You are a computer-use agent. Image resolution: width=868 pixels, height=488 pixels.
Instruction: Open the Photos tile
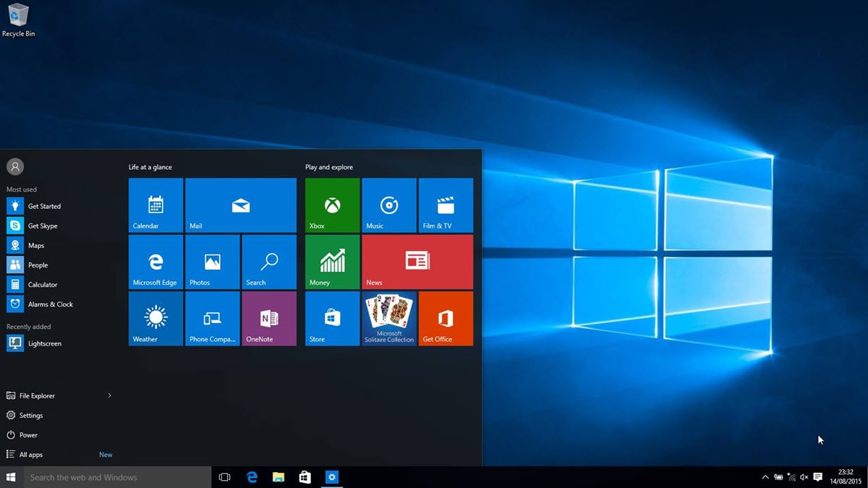tap(212, 262)
